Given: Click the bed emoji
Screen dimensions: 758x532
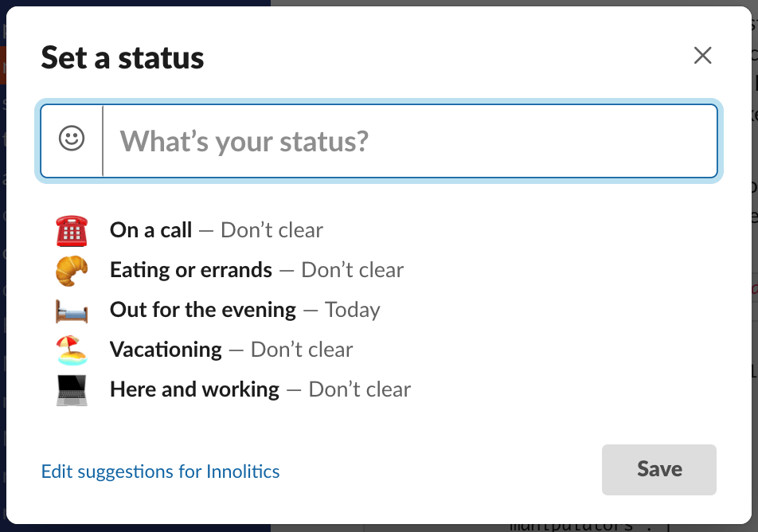Looking at the screenshot, I should (72, 310).
